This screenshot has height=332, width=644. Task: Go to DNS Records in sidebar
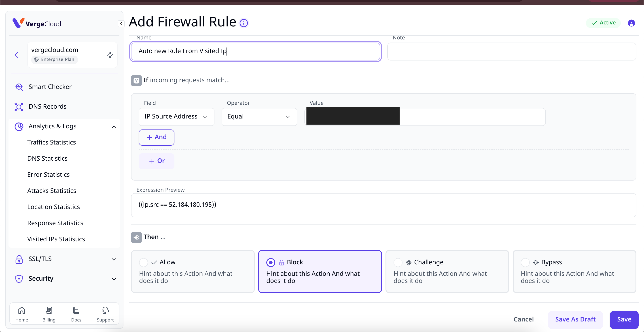47,106
